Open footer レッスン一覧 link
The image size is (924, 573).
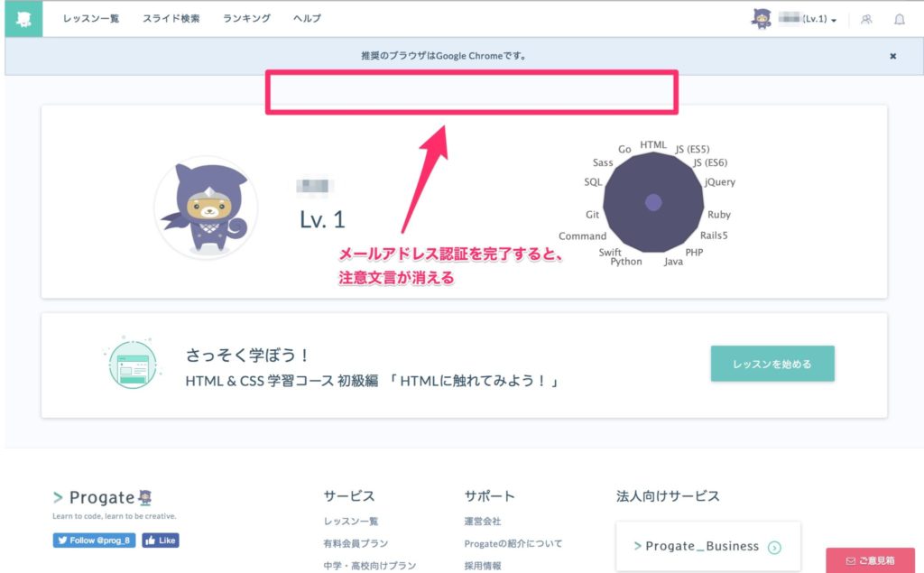[351, 522]
